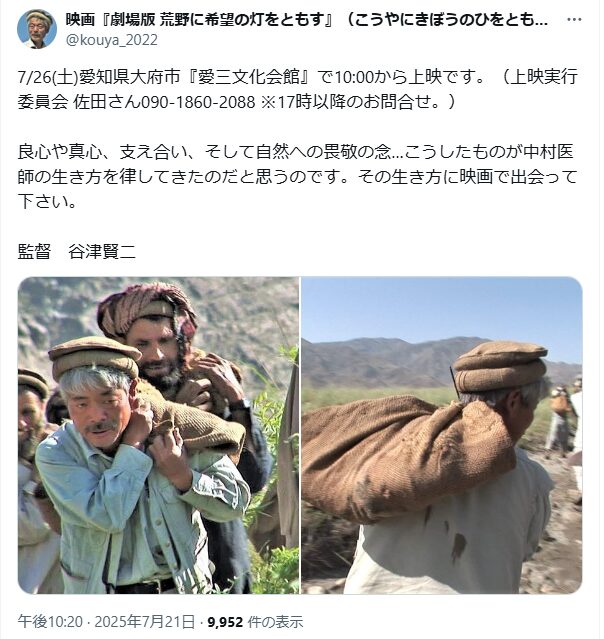604x639 pixels.
Task: Enlarge right photo of man seen from behind
Action: pyautogui.click(x=441, y=435)
